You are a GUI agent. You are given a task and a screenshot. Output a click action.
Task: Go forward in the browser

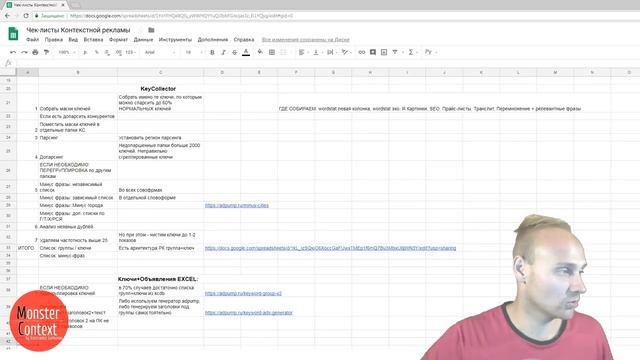pos(17,16)
